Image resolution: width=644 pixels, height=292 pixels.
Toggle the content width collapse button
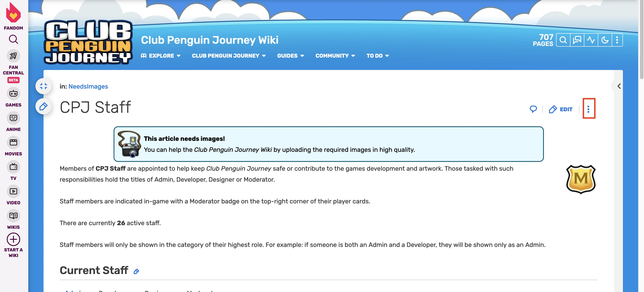click(44, 86)
